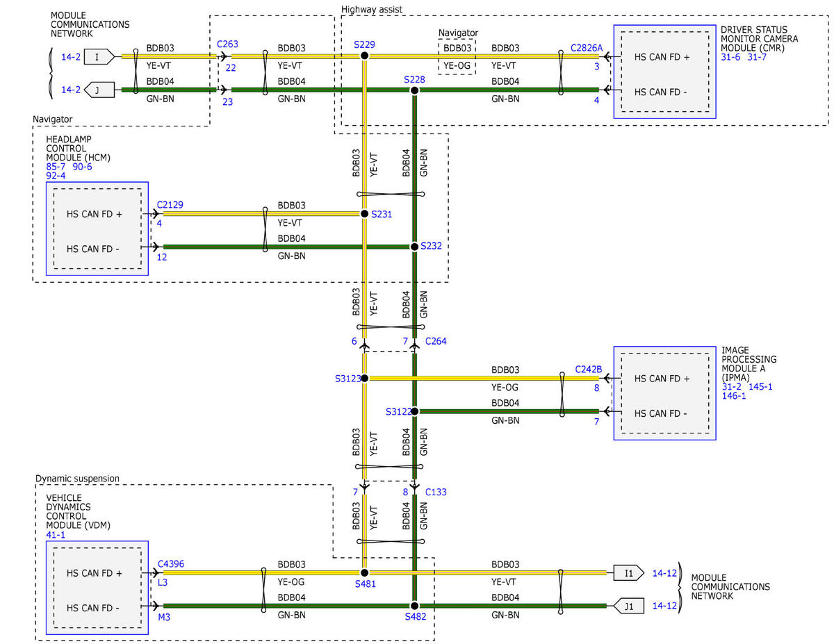View splice S3122 details
The height and width of the screenshot is (644, 834).
399,412
